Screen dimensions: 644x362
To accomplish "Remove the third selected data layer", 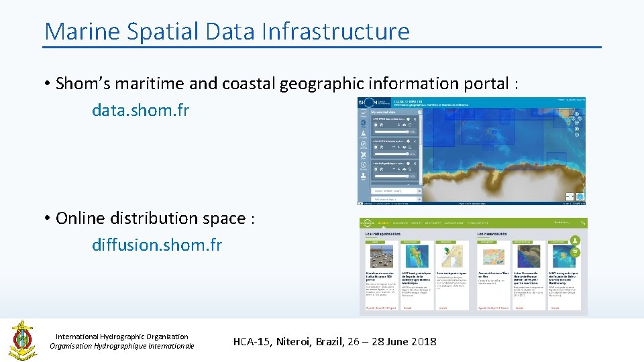I will coord(415,164).
